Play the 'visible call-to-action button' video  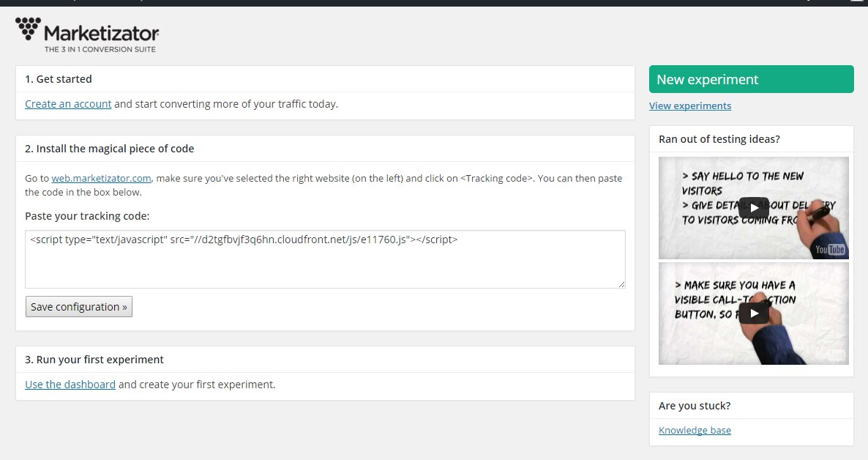click(753, 313)
